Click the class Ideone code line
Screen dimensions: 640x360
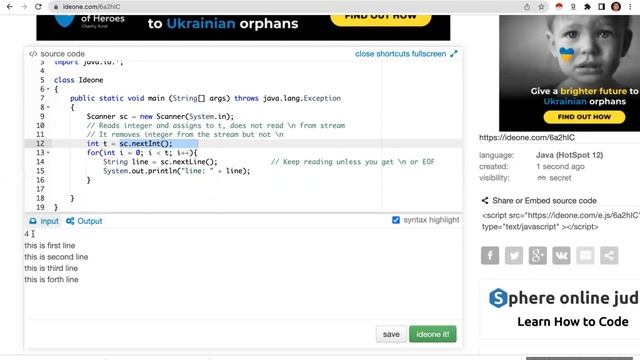78,80
